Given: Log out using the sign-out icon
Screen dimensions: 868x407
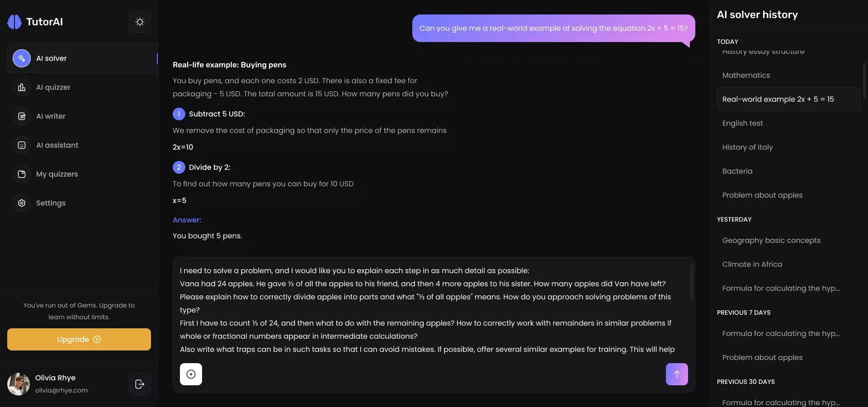Looking at the screenshot, I should 139,384.
